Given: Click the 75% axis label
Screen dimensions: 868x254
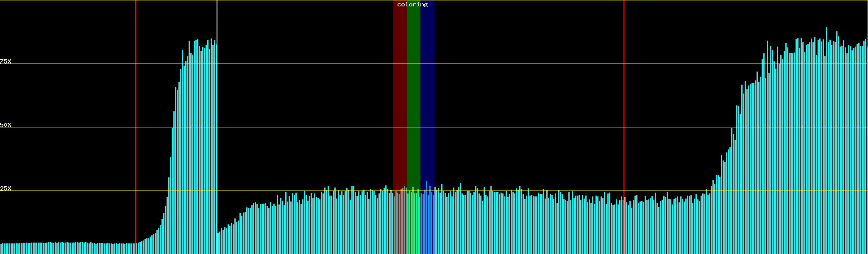Looking at the screenshot, I should tap(6, 61).
